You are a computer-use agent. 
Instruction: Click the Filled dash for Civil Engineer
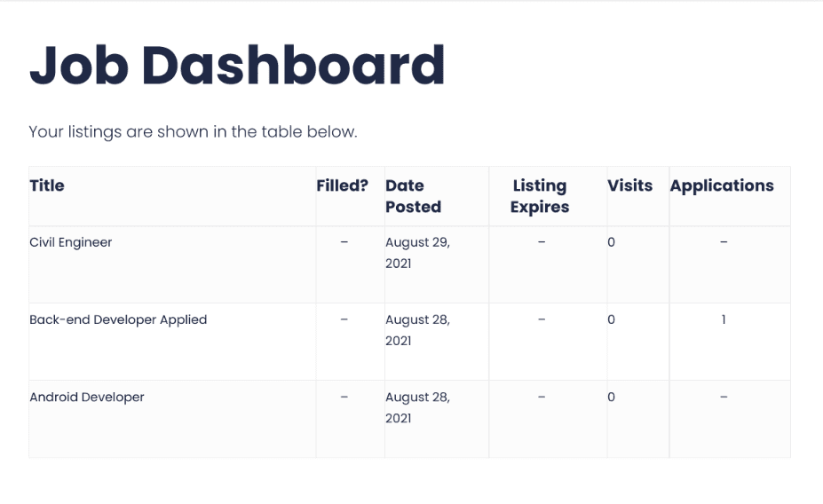point(344,242)
